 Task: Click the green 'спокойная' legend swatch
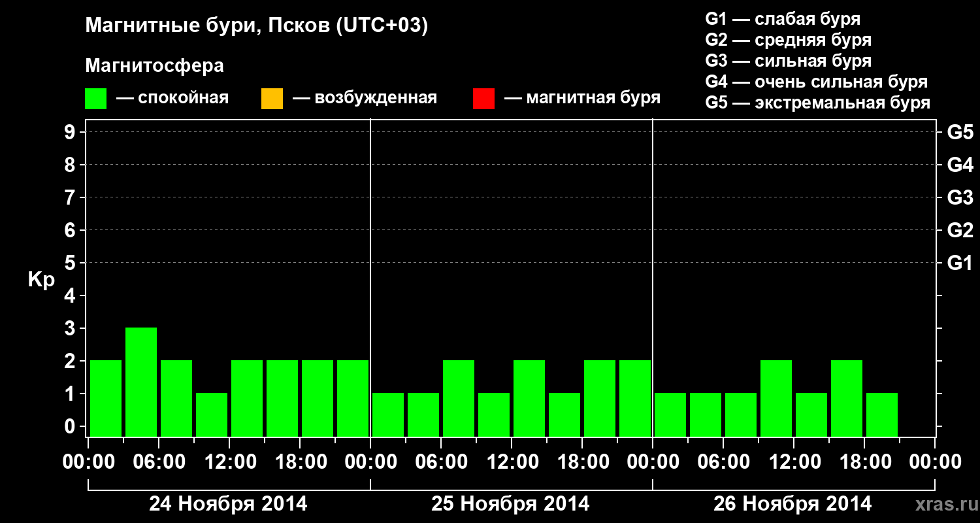coord(96,99)
